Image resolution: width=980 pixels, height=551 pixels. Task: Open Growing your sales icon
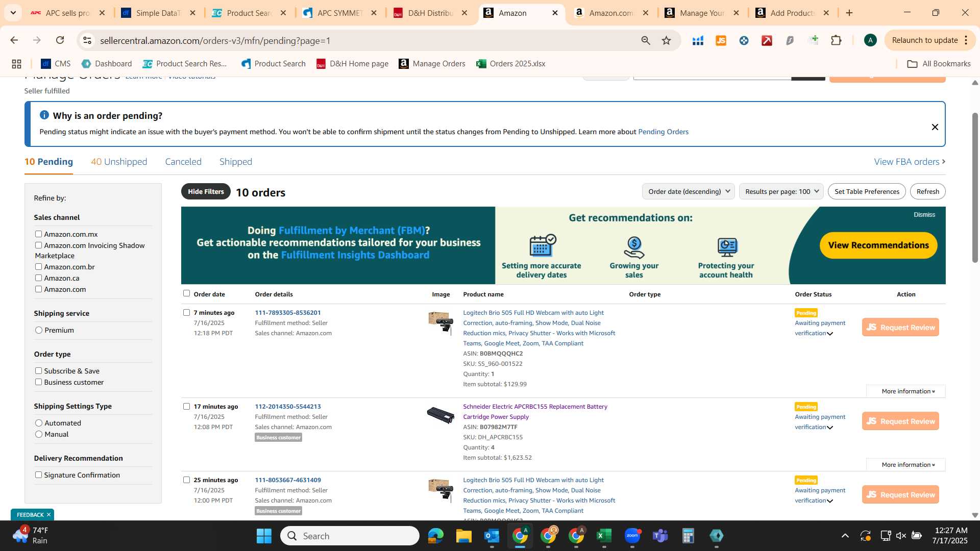coord(634,247)
